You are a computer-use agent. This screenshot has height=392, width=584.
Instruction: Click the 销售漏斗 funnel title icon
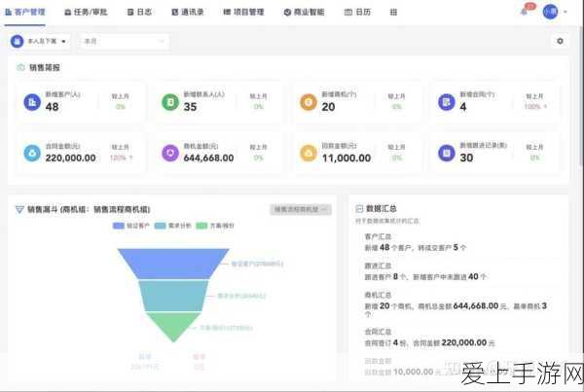pyautogui.click(x=19, y=209)
